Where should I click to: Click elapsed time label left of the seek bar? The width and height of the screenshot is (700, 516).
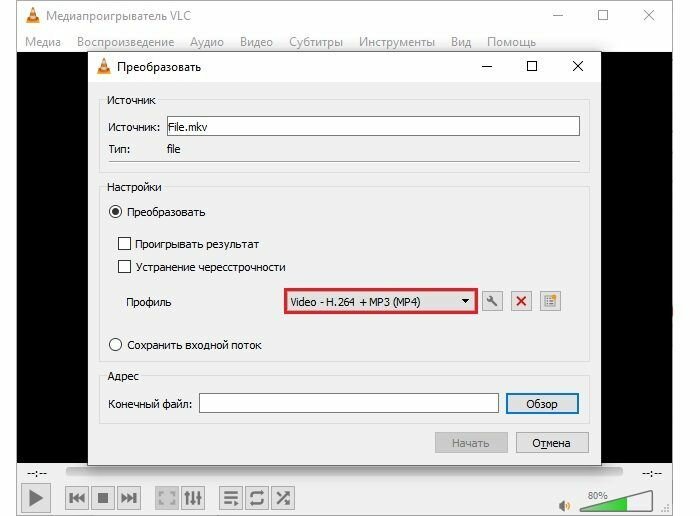coord(37,473)
